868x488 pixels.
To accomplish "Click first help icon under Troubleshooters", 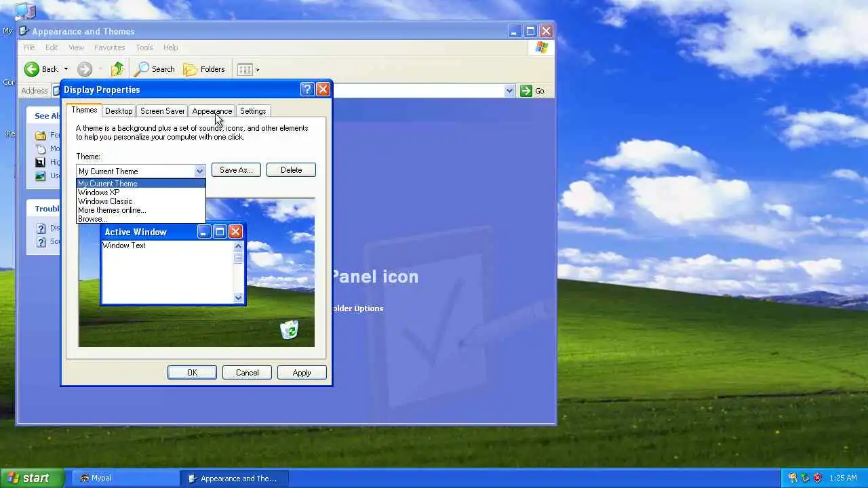I will tap(41, 228).
